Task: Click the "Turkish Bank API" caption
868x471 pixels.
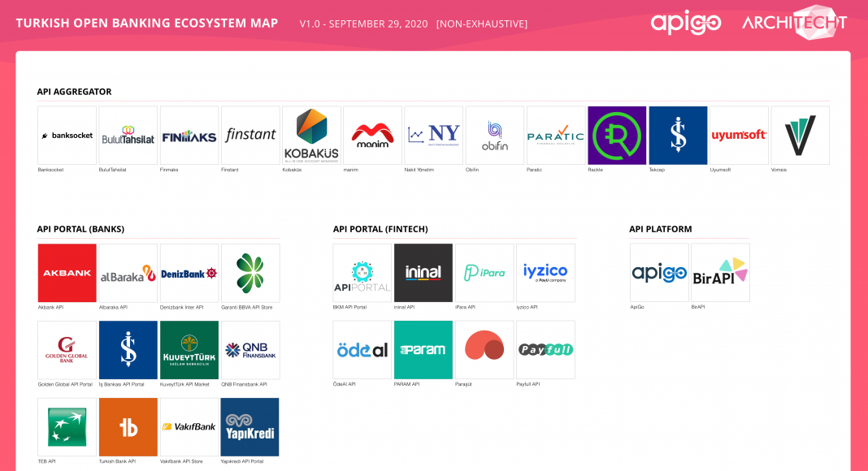Action: pos(117,461)
